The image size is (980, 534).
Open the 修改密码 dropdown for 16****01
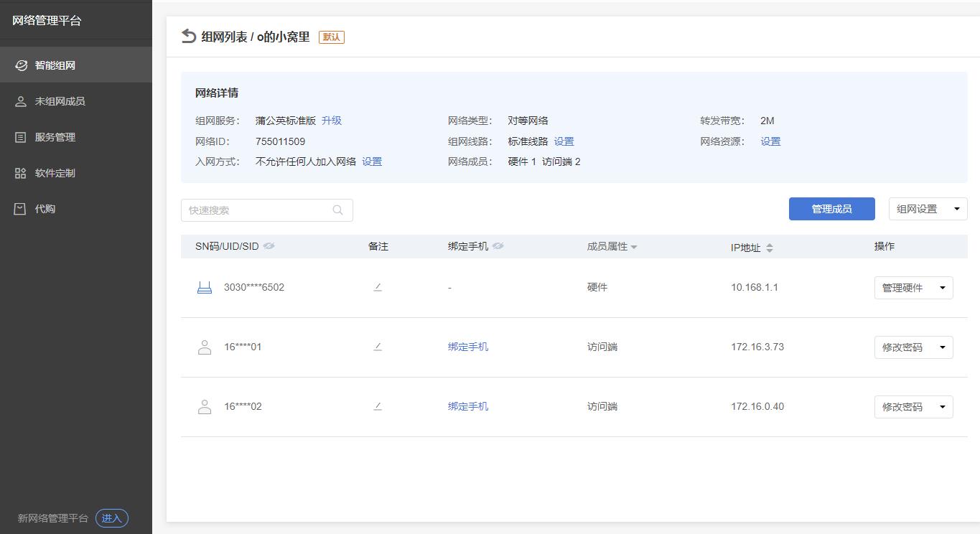(x=943, y=347)
